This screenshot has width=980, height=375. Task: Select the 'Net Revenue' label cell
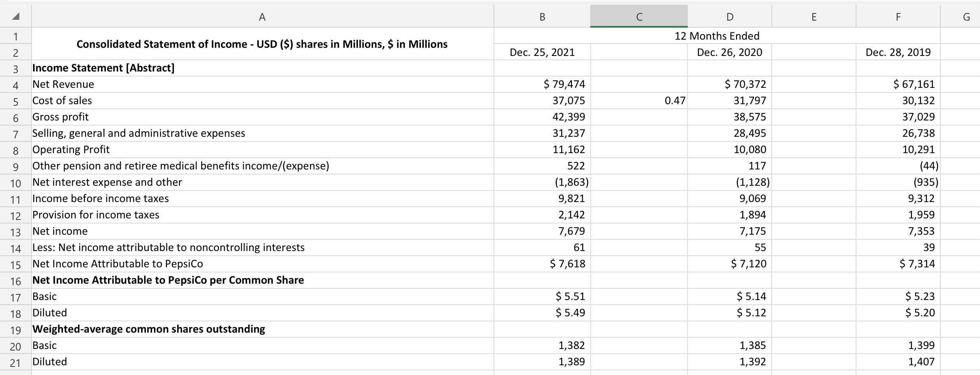pyautogui.click(x=262, y=84)
